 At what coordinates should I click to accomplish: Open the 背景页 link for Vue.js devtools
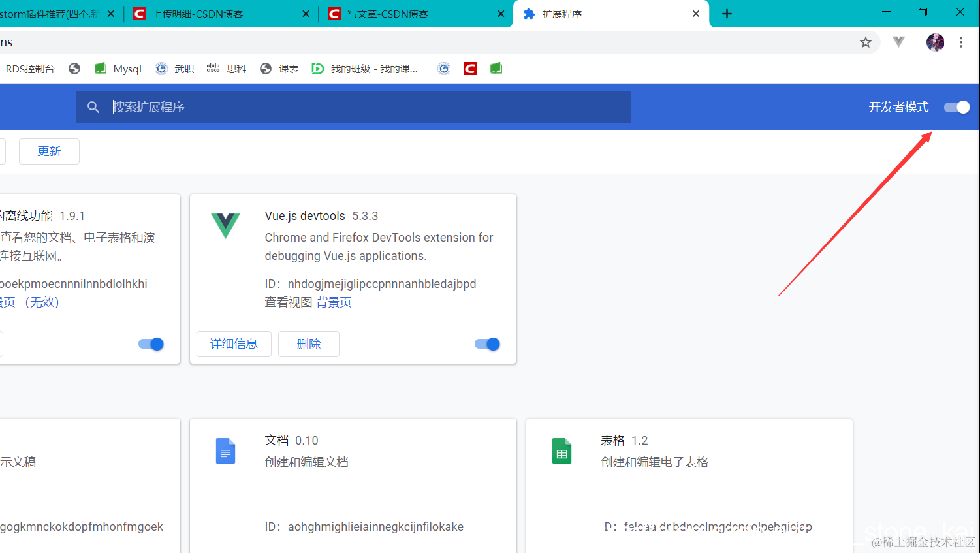click(333, 302)
